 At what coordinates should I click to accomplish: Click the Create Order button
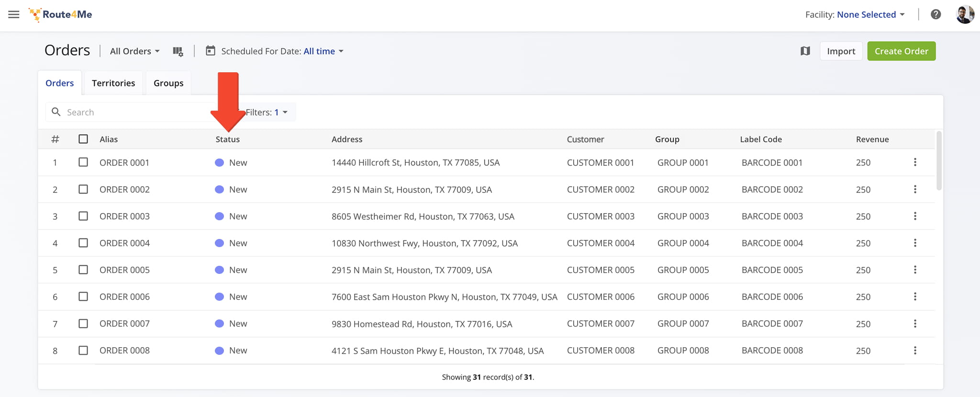point(901,51)
